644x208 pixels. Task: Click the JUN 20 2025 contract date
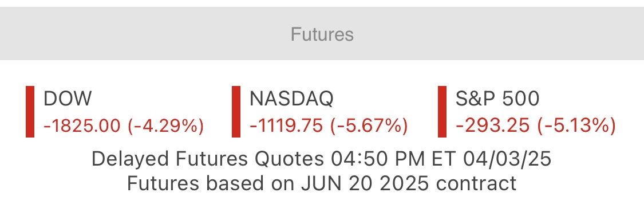pyautogui.click(x=366, y=183)
